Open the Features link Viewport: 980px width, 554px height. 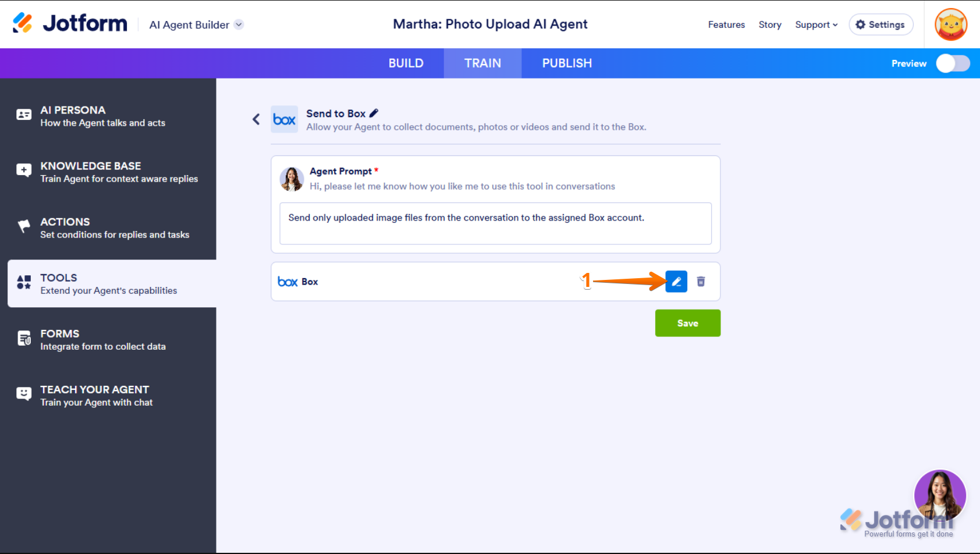tap(726, 24)
